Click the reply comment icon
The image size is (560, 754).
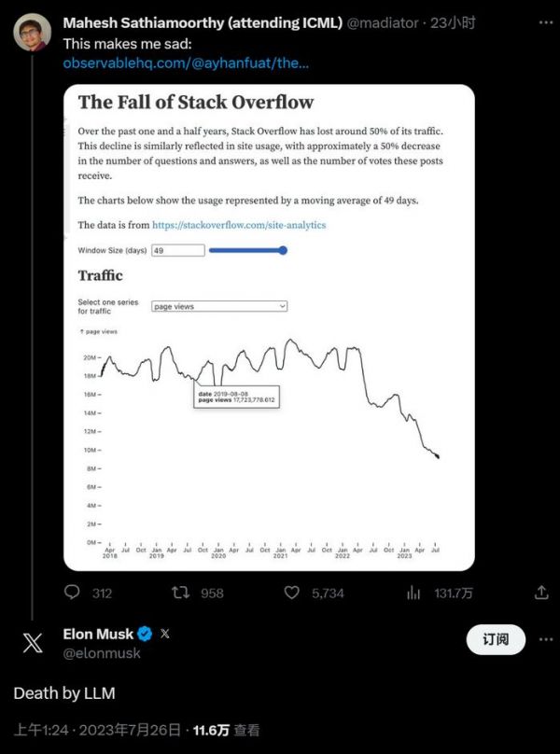click(73, 593)
